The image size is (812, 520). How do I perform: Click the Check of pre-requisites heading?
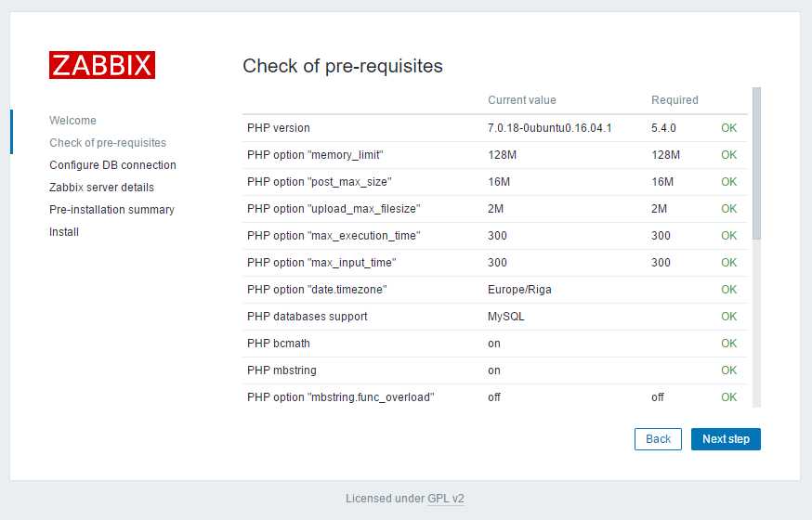coord(343,66)
